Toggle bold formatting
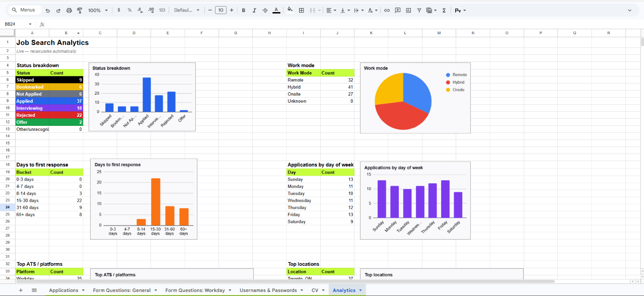Screen dimensions: 644x296 pyautogui.click(x=244, y=10)
